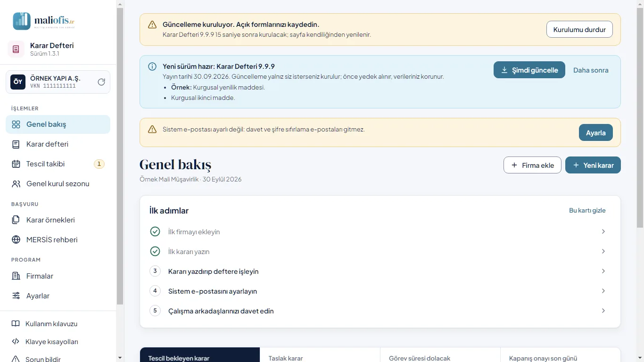644x362 pixels.
Task: Click the Karar defteri book icon
Action: 16,144
